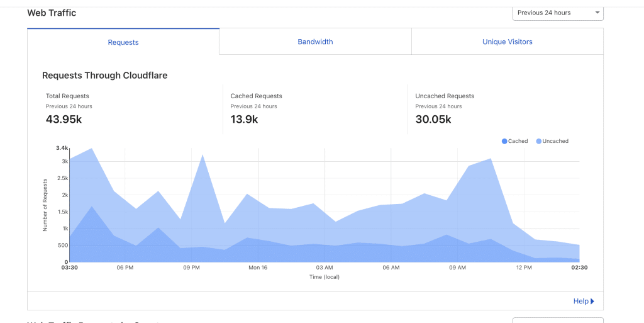Open the partially visible dropdown at bottom right
Viewport: 644px width, 323px height.
557,320
